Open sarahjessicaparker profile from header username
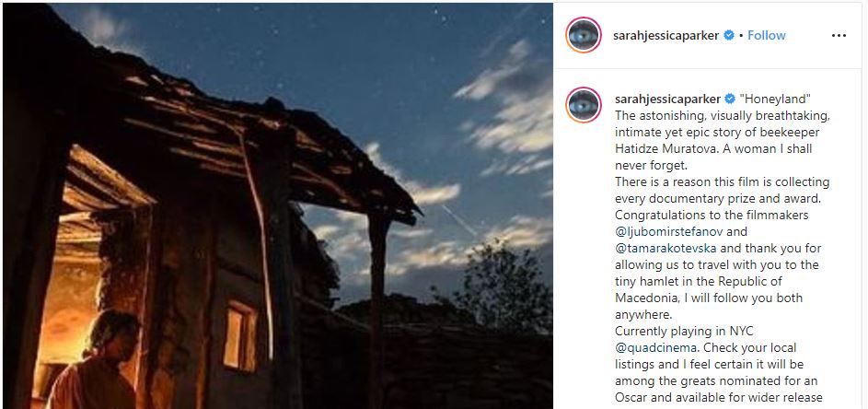Viewport: 868px width, 409px height. pyautogui.click(x=665, y=36)
